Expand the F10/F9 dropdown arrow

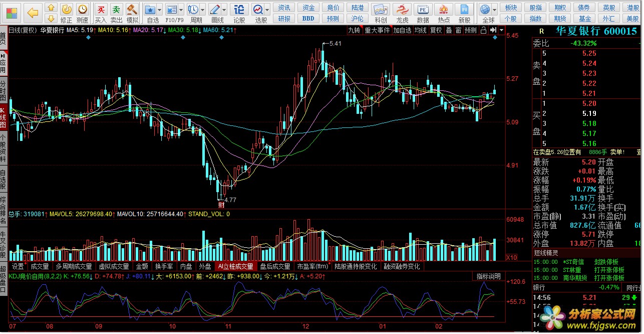(181, 10)
